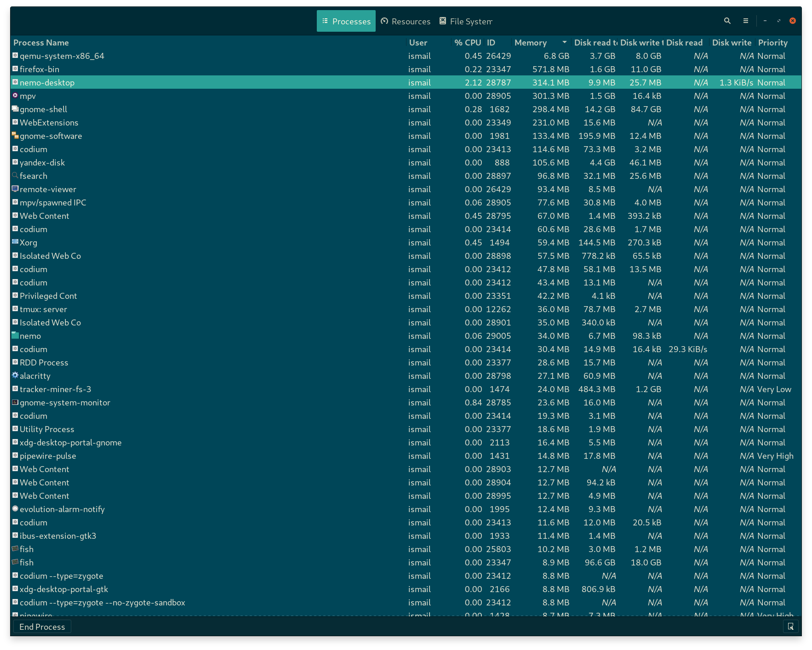Click the nemo file manager icon
The width and height of the screenshot is (812, 650).
(x=15, y=336)
